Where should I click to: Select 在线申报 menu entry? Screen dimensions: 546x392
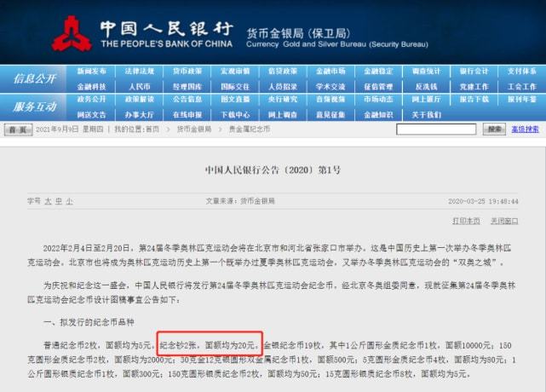(x=187, y=115)
